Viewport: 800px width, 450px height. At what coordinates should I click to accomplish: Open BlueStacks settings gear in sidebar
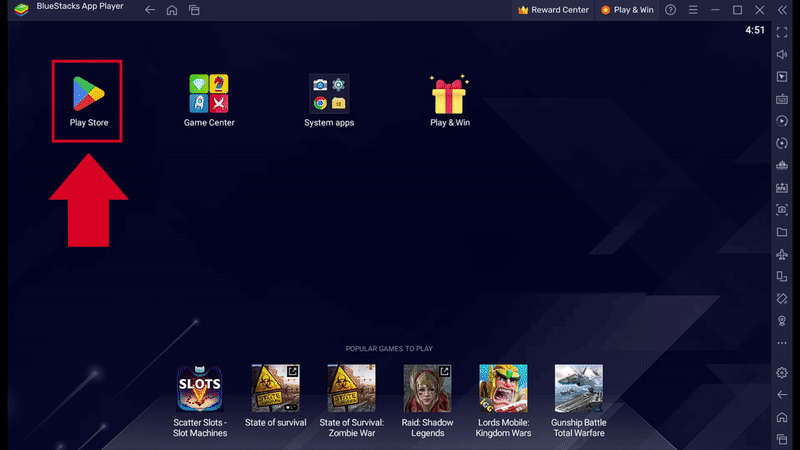[782, 372]
